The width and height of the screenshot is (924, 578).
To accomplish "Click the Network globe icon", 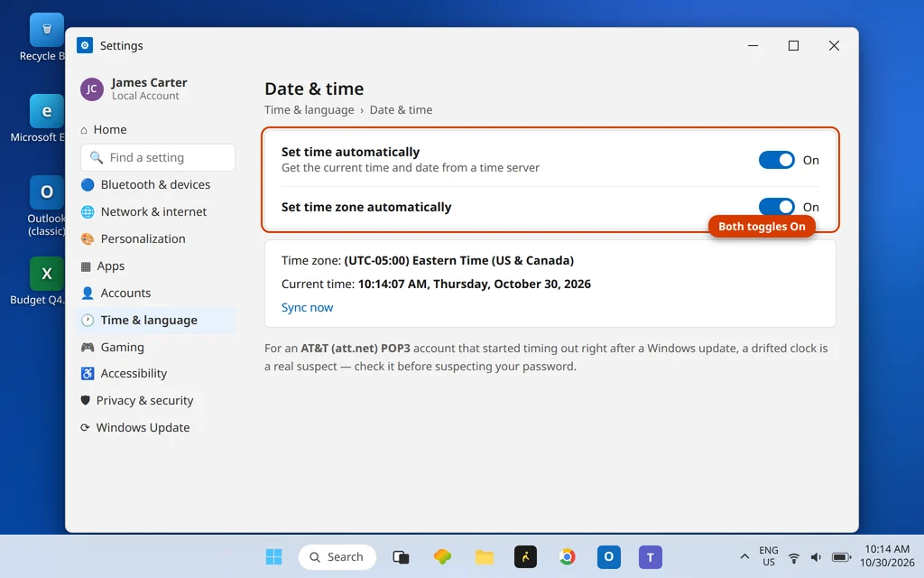I will click(88, 211).
